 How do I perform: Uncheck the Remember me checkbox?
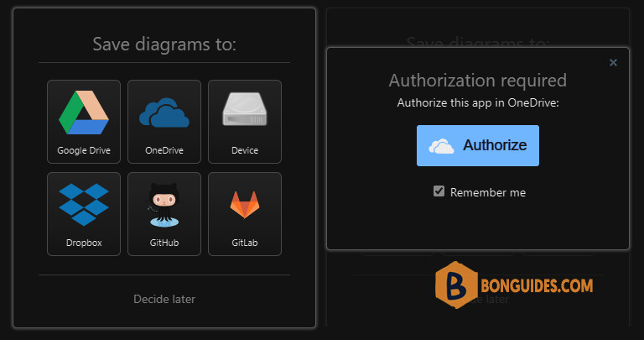coord(439,191)
